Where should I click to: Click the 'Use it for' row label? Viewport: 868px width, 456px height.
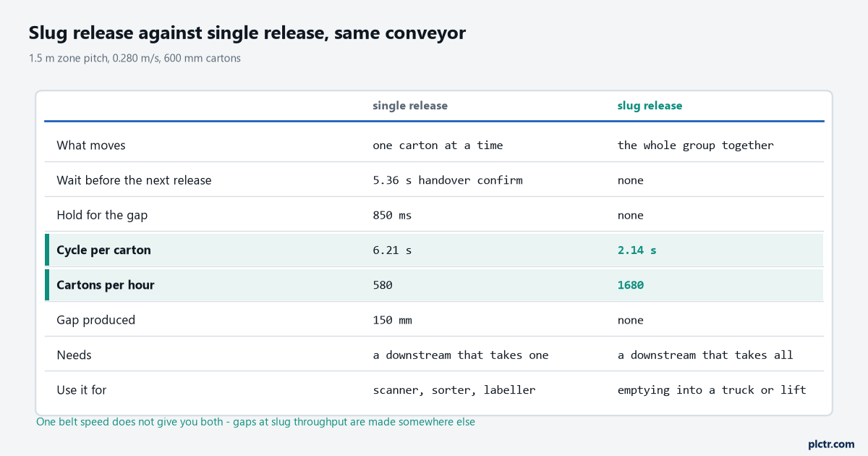81,390
